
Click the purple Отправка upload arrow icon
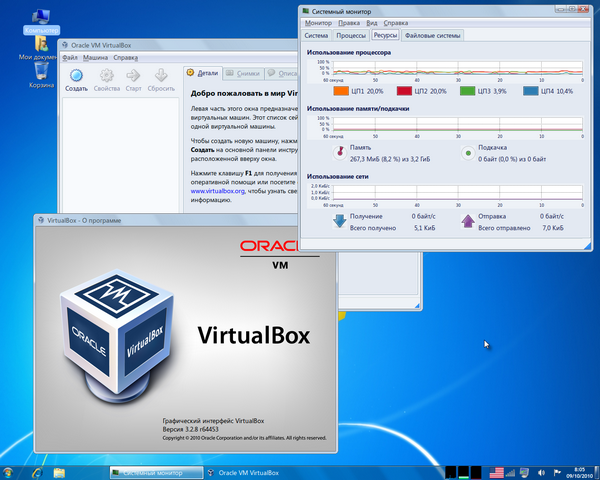[x=468, y=221]
